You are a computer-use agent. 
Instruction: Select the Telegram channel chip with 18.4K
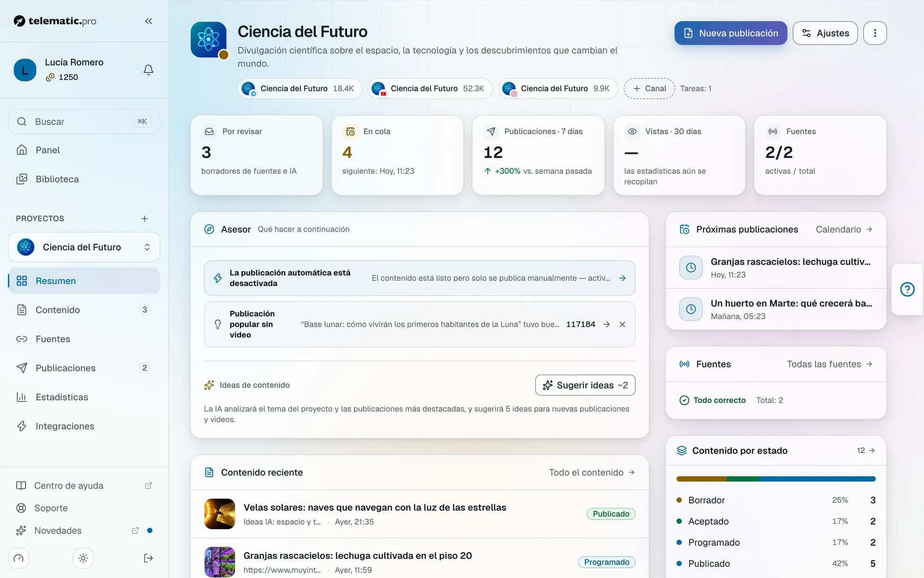point(300,88)
